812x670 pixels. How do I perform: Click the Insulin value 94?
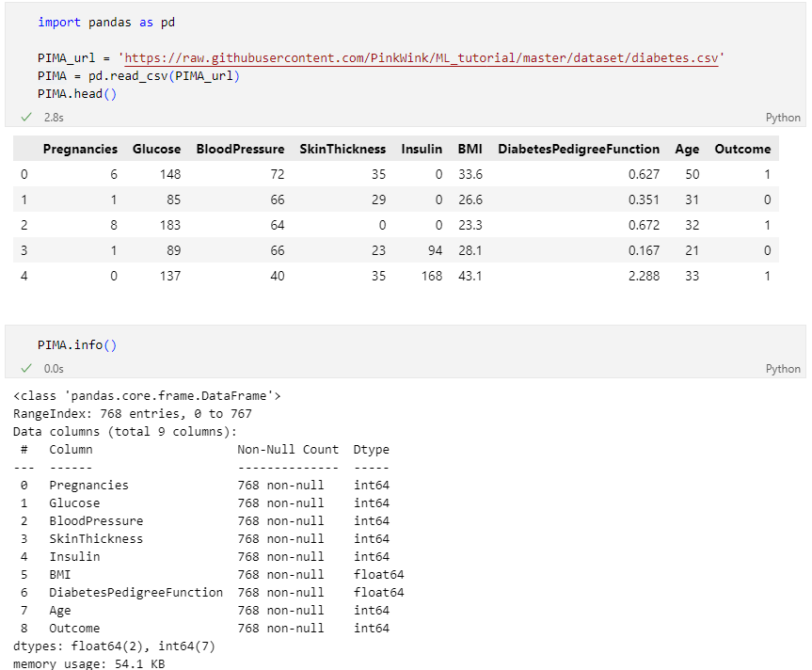tap(435, 250)
